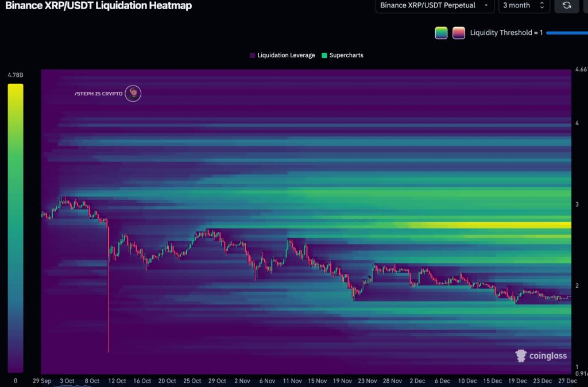Select the pink-purple heatmap color scheme
The width and height of the screenshot is (588, 387).
[459, 33]
